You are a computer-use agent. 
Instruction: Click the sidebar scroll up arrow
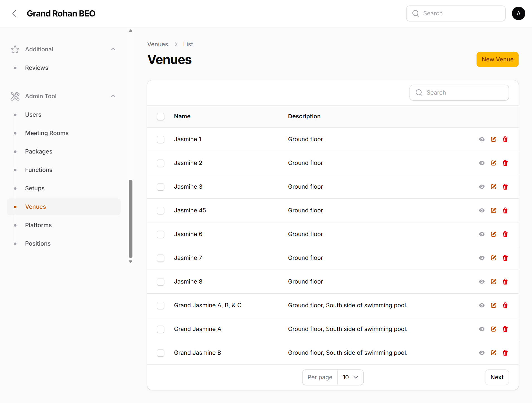tap(130, 31)
